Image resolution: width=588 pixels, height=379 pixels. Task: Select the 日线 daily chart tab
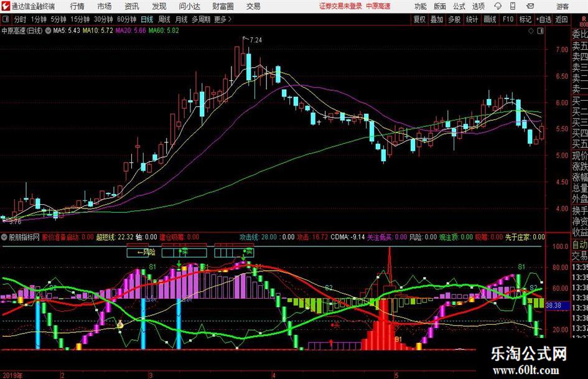point(147,19)
